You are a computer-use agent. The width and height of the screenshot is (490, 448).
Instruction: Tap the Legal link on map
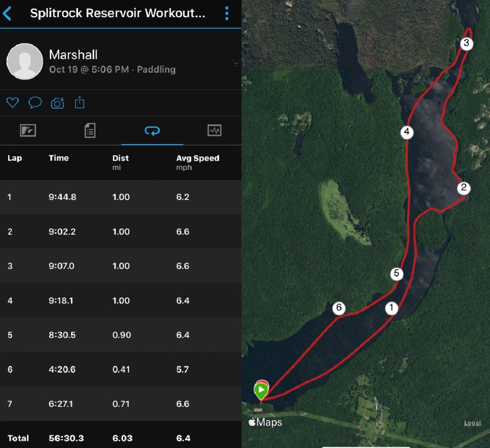[x=472, y=424]
